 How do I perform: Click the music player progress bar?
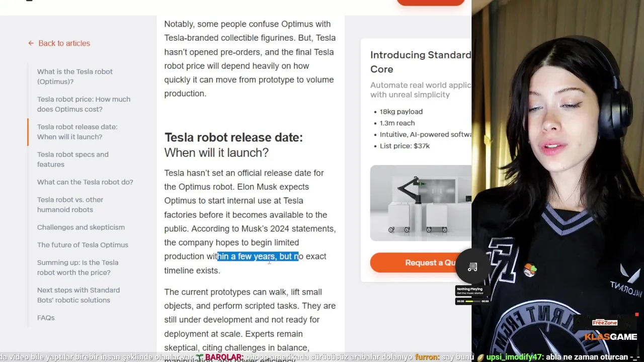(x=472, y=301)
